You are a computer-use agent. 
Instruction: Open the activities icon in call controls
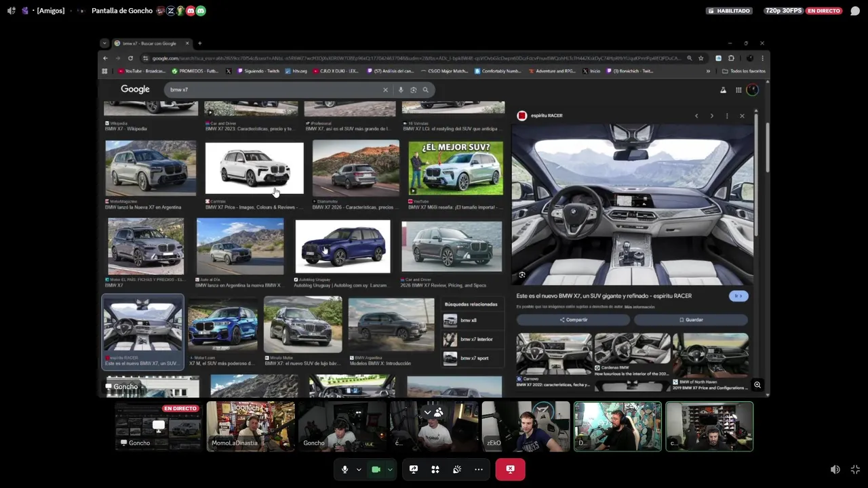click(x=435, y=469)
